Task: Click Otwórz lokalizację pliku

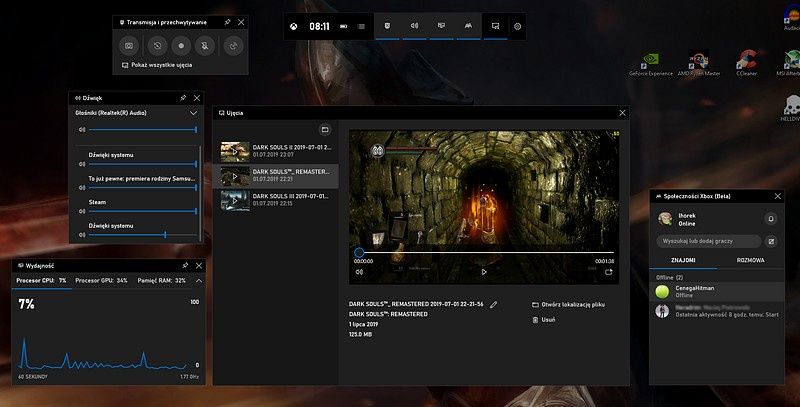Action: click(568, 304)
